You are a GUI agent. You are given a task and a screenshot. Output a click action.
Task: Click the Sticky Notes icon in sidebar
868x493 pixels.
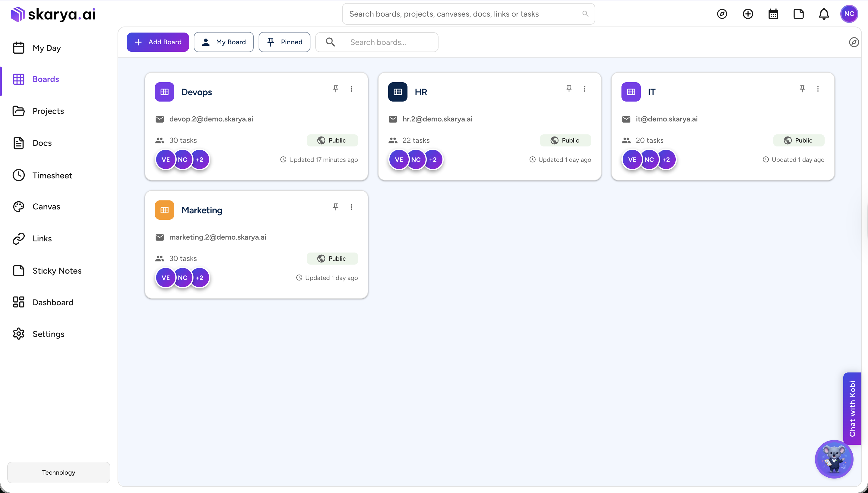19,271
